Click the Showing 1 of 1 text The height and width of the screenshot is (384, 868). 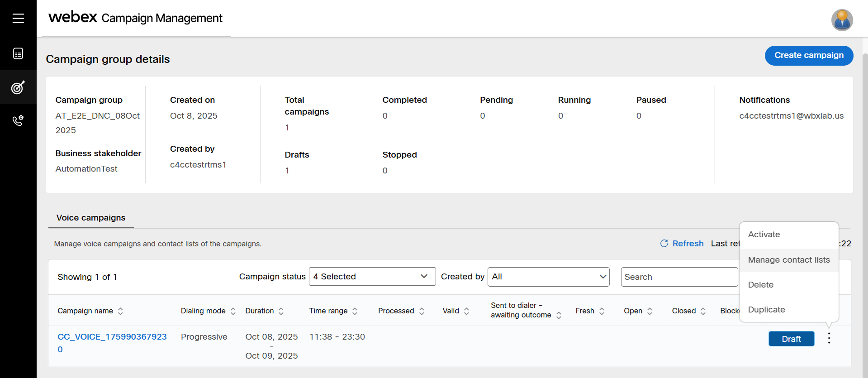87,277
